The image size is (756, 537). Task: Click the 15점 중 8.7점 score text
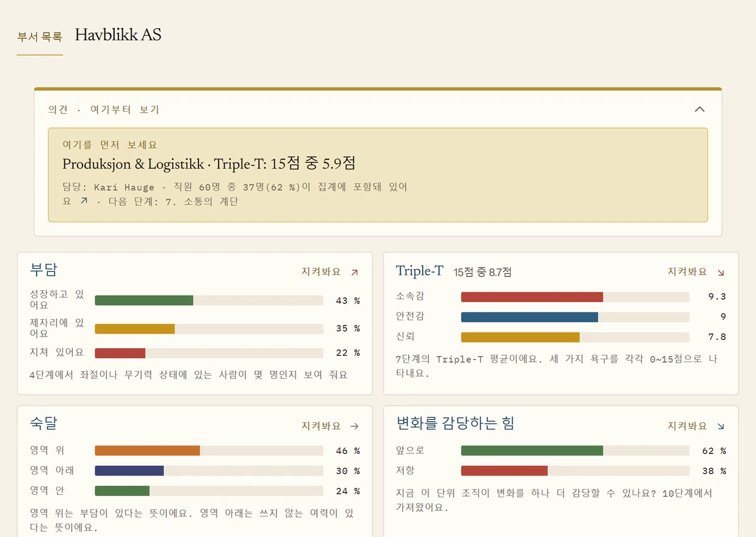(483, 272)
